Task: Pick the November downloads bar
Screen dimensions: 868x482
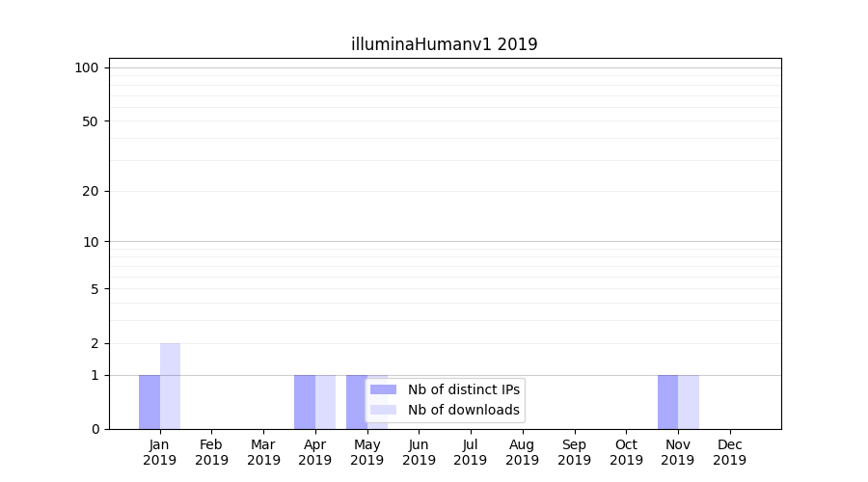Action: (689, 402)
